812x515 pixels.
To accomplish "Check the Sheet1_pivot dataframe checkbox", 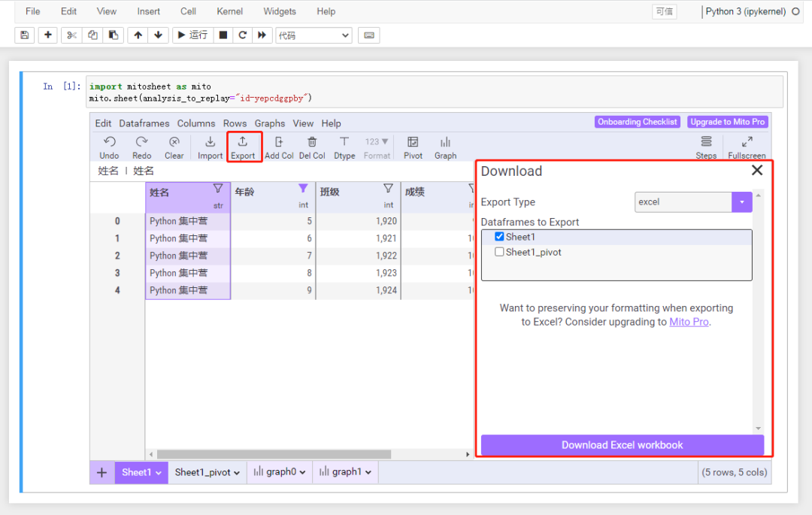I will tap(499, 252).
